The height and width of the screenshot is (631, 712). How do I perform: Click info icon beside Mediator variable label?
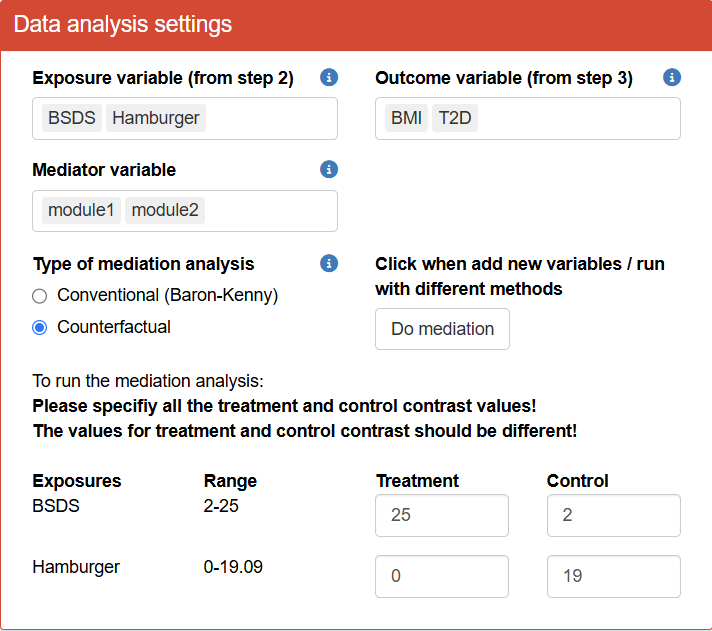[329, 170]
